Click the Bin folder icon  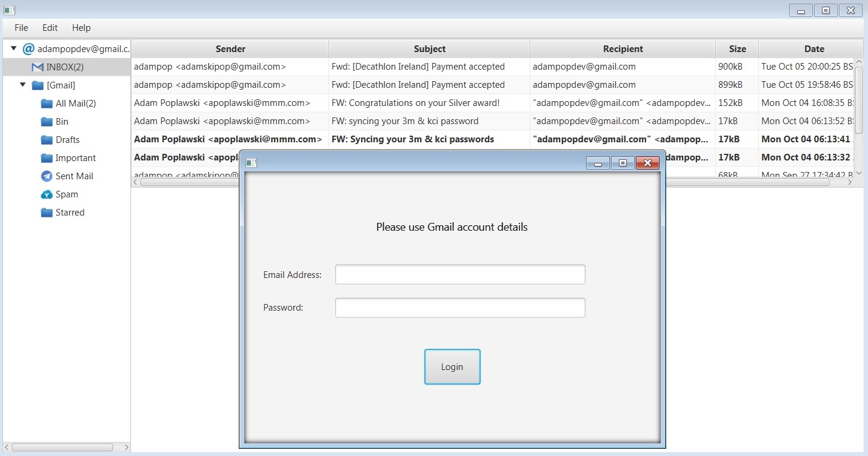pos(47,122)
